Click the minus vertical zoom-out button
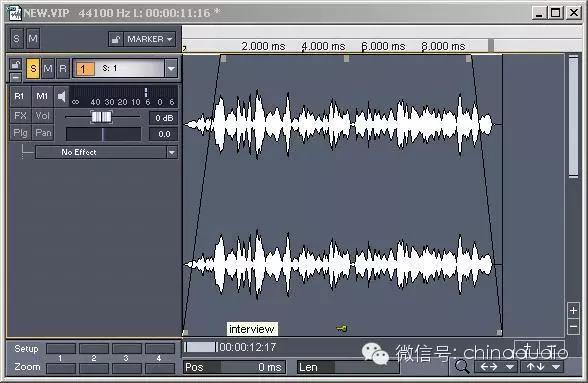The height and width of the screenshot is (383, 588). [x=573, y=327]
